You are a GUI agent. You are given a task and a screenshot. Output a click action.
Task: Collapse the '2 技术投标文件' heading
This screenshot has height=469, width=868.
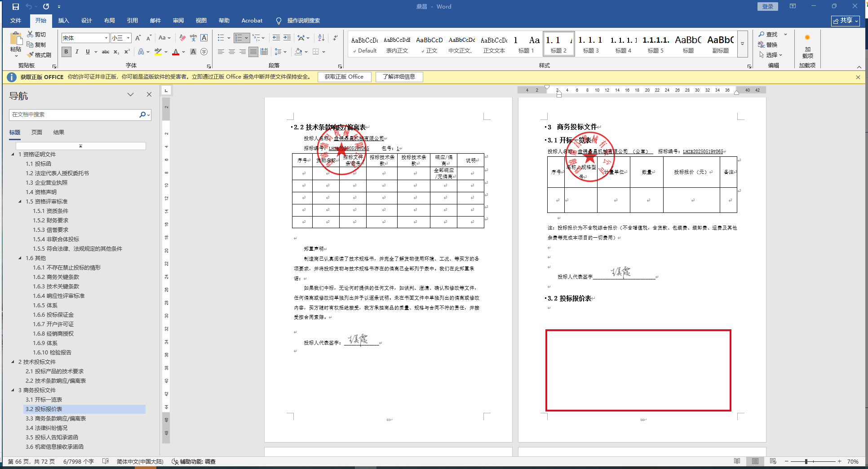point(13,362)
